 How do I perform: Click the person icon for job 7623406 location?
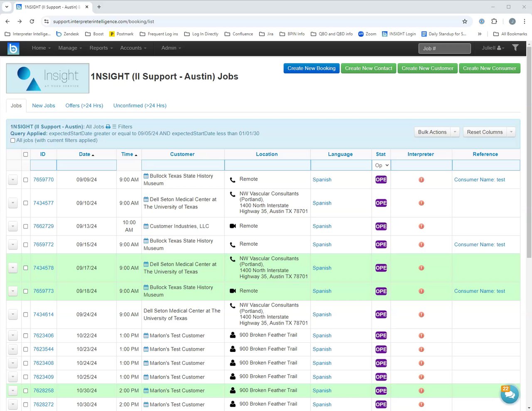(x=233, y=335)
